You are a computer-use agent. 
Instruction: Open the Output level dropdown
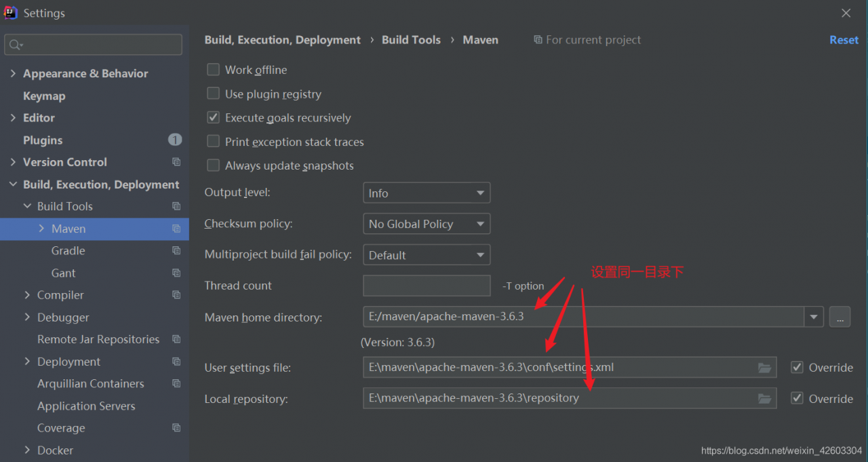[427, 193]
